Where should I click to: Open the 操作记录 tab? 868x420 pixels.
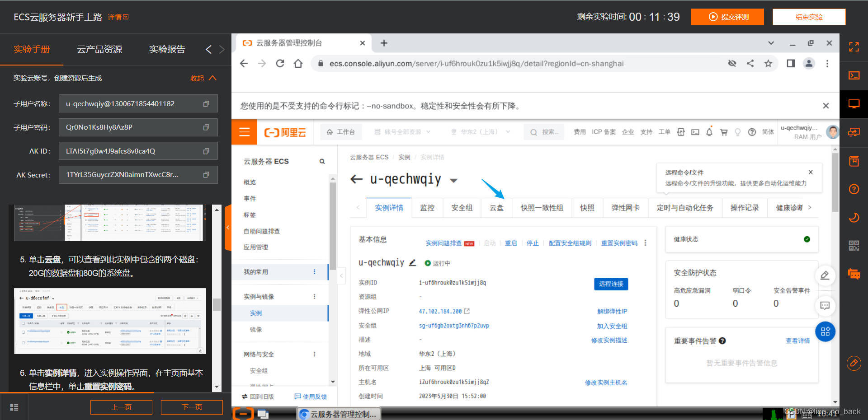tap(745, 208)
